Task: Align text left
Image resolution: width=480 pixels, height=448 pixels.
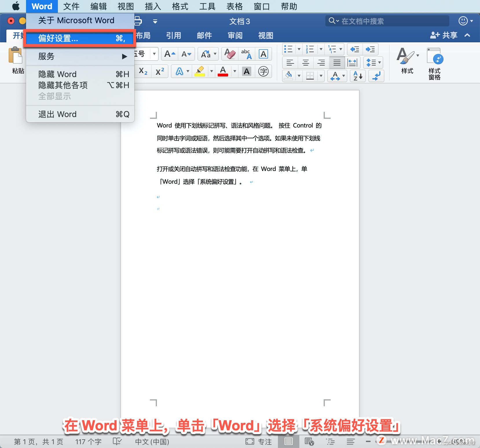Action: pos(290,63)
